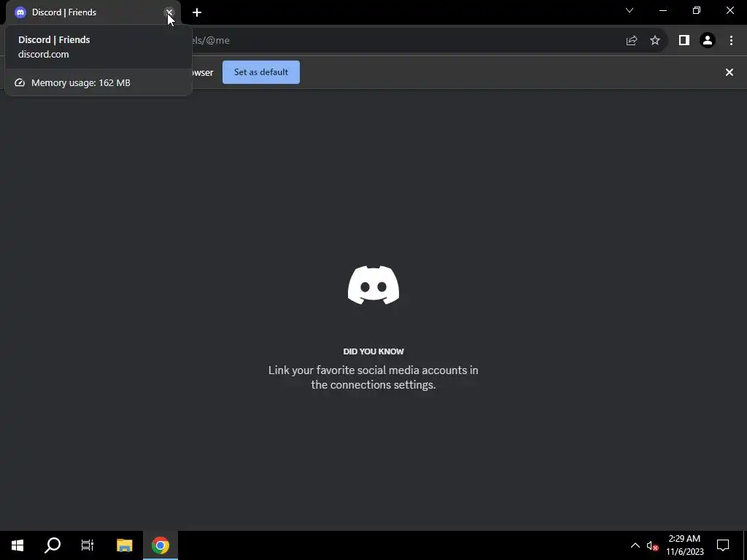The width and height of the screenshot is (747, 560).
Task: Open Task View on the taskbar
Action: click(x=88, y=545)
